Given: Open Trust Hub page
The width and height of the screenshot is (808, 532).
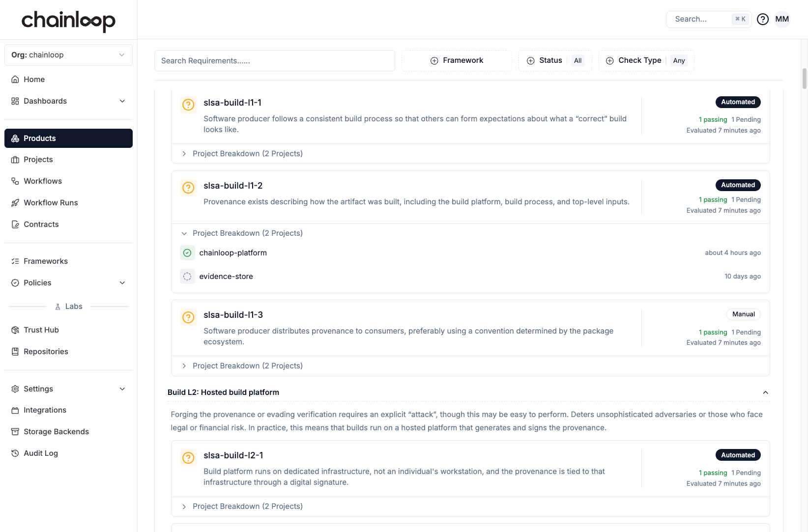Looking at the screenshot, I should [68, 330].
